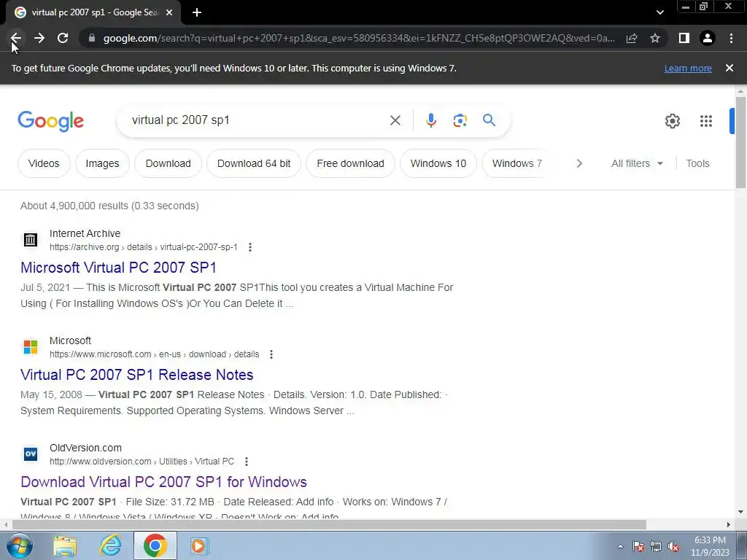Go back with the browser back arrow
This screenshot has width=747, height=560.
coord(16,38)
